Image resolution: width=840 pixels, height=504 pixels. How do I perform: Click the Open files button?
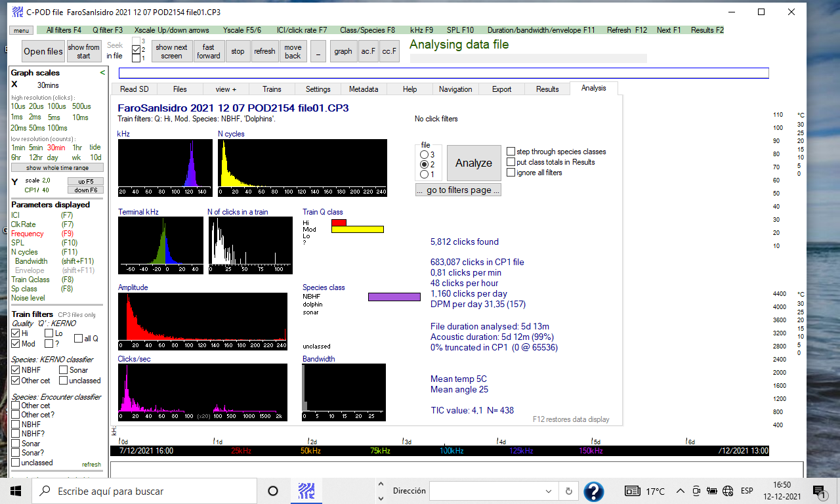(43, 51)
